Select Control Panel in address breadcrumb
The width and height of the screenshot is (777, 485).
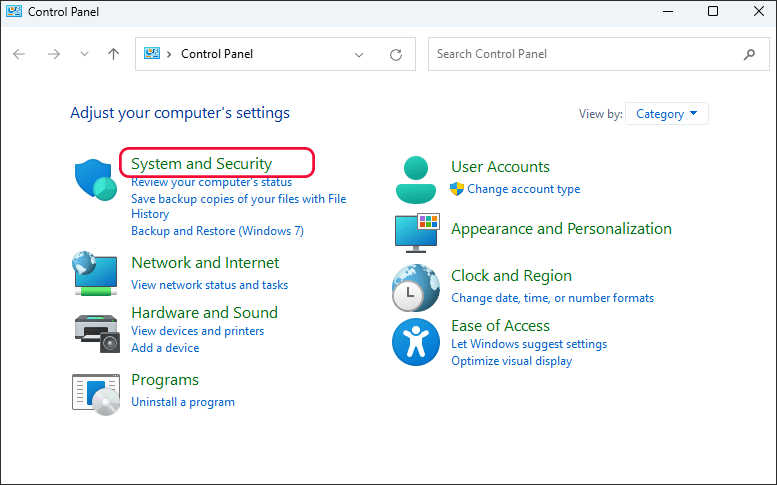point(216,54)
